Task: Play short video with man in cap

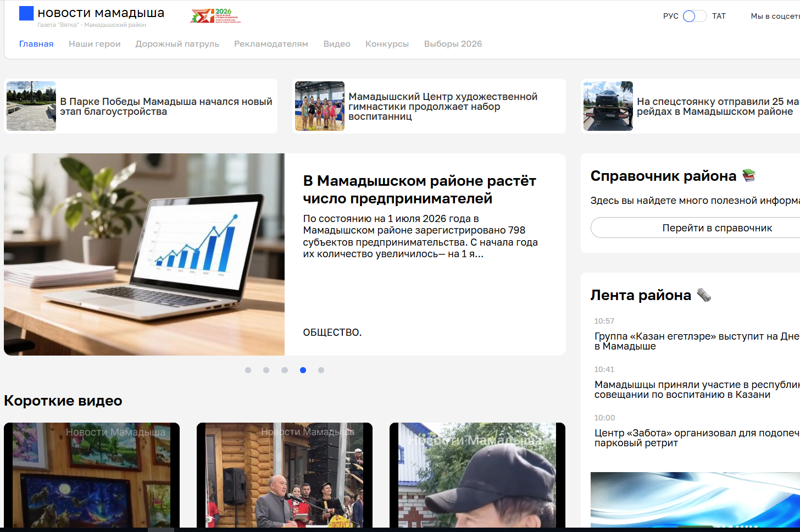Action: 477,475
